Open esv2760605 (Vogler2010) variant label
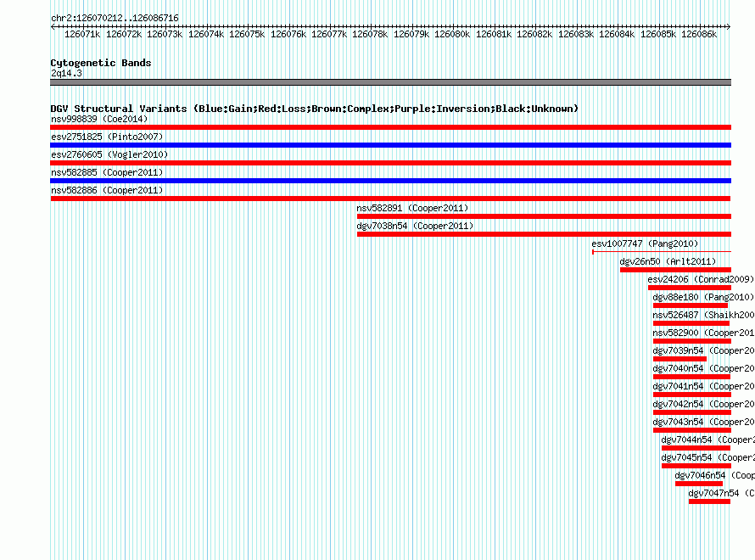Image resolution: width=755 pixels, height=560 pixels. 109,154
